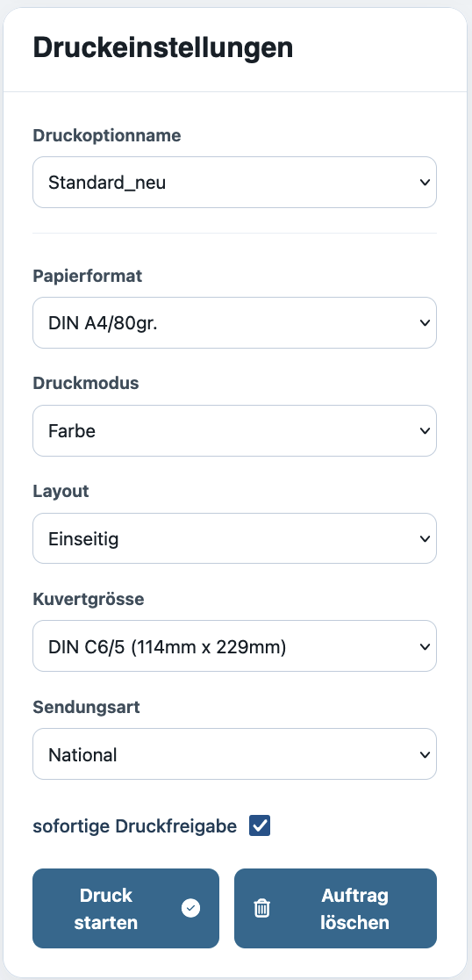Click the Druckeinstellungen heading

click(163, 48)
